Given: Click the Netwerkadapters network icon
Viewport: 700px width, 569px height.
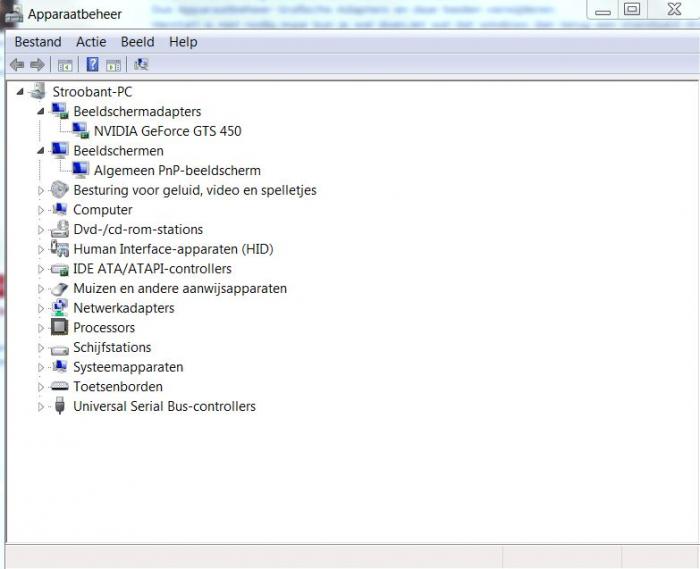Looking at the screenshot, I should tap(59, 307).
